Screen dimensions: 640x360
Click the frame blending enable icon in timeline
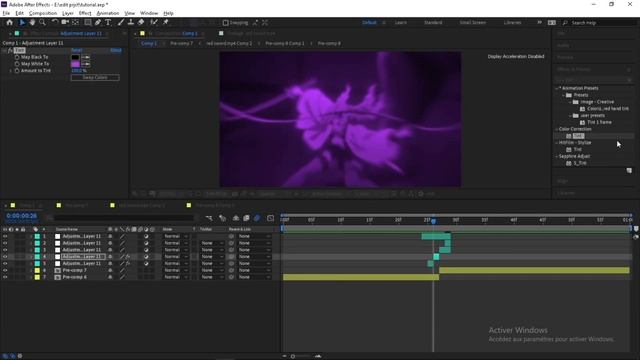coord(246,218)
